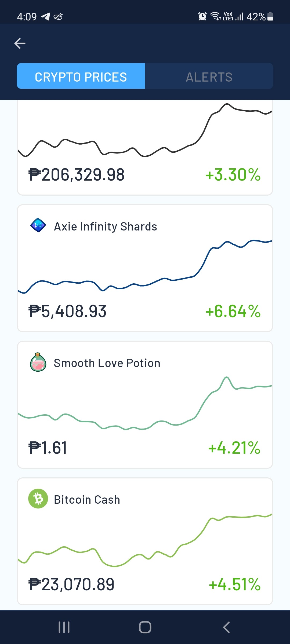Tap the ₱1.61 Smooth Love Potion price
Screen dimensions: 290x644
(48, 448)
